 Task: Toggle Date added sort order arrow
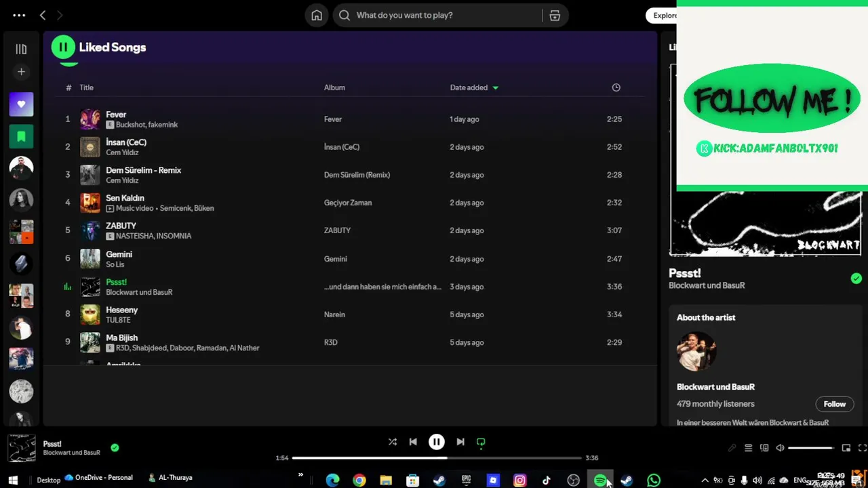(x=495, y=87)
